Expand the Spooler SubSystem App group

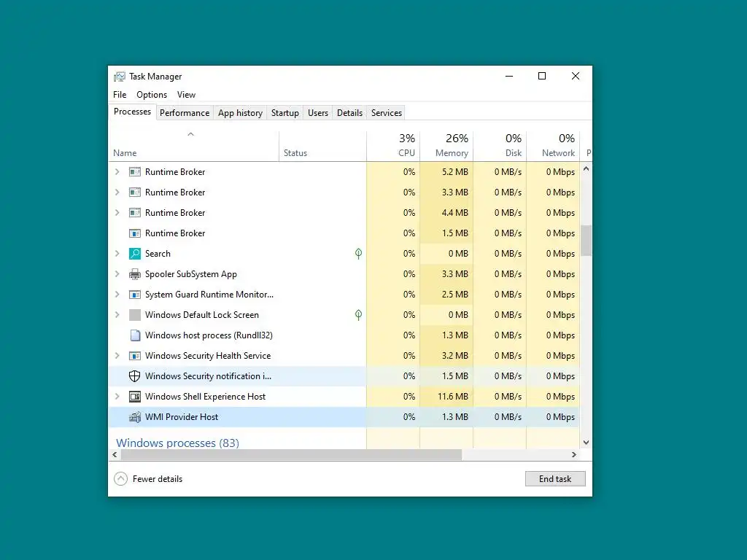(117, 274)
